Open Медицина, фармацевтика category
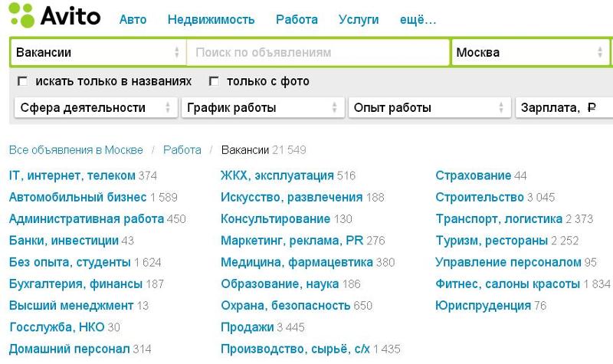Screen dimensions: 613x364 tap(297, 262)
